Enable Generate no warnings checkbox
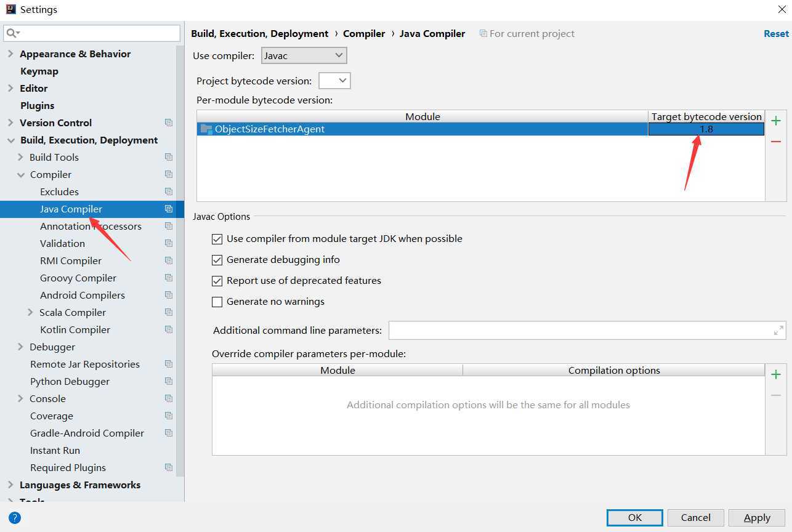792x532 pixels. tap(217, 302)
